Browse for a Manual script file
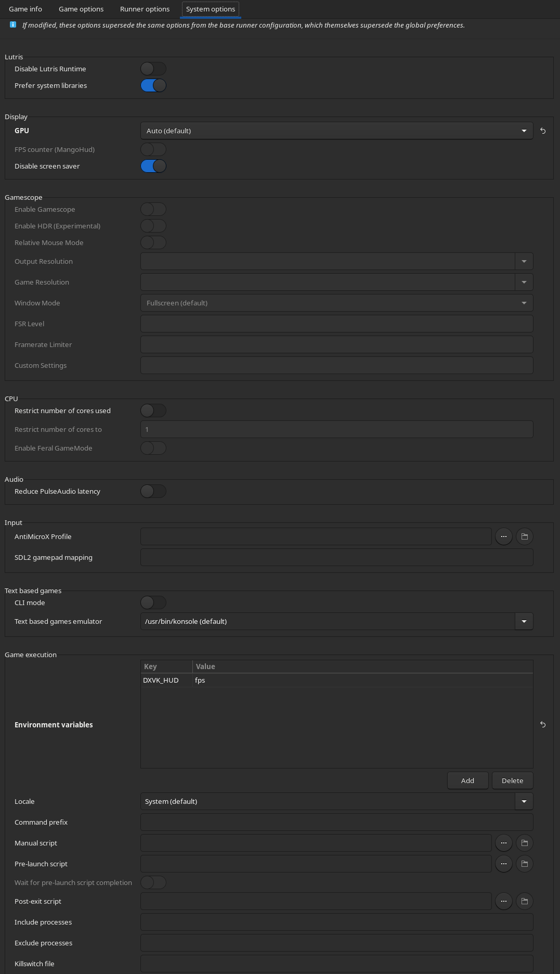560x974 pixels. pyautogui.click(x=525, y=843)
